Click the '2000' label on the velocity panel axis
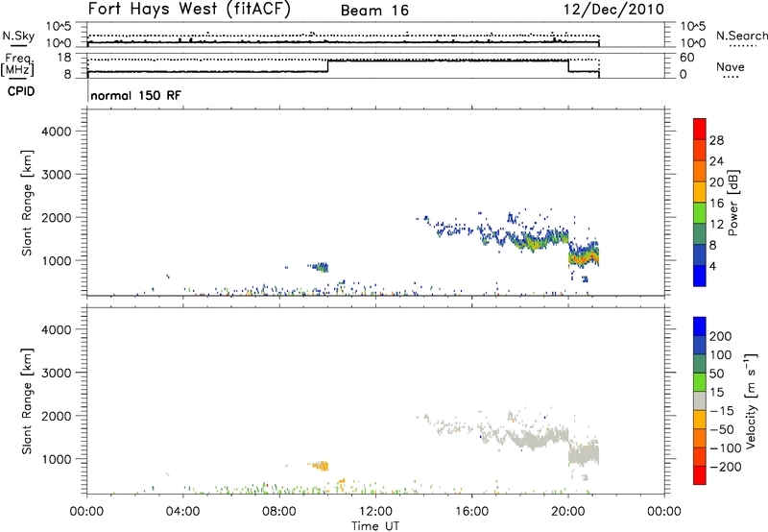This screenshot has height=532, width=768. click(x=57, y=416)
